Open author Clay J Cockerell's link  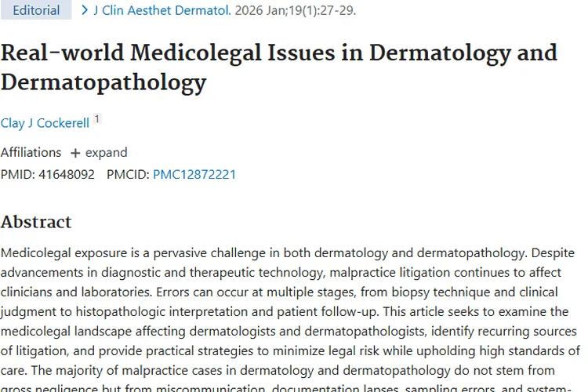pos(45,123)
